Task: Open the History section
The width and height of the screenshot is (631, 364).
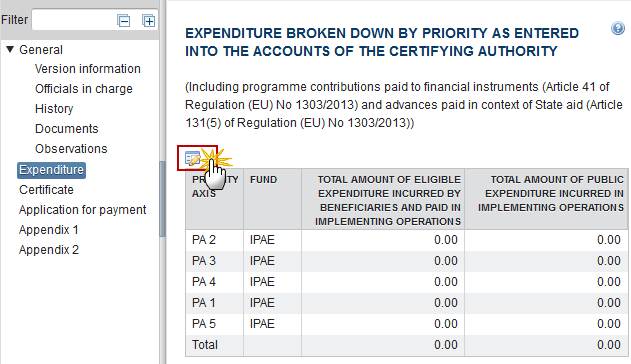Action: tap(54, 109)
